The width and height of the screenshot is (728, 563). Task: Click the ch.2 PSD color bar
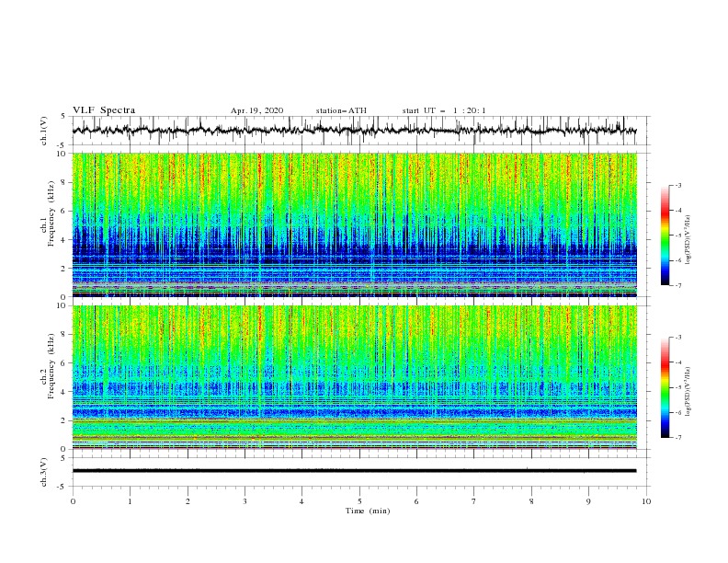tap(665, 387)
